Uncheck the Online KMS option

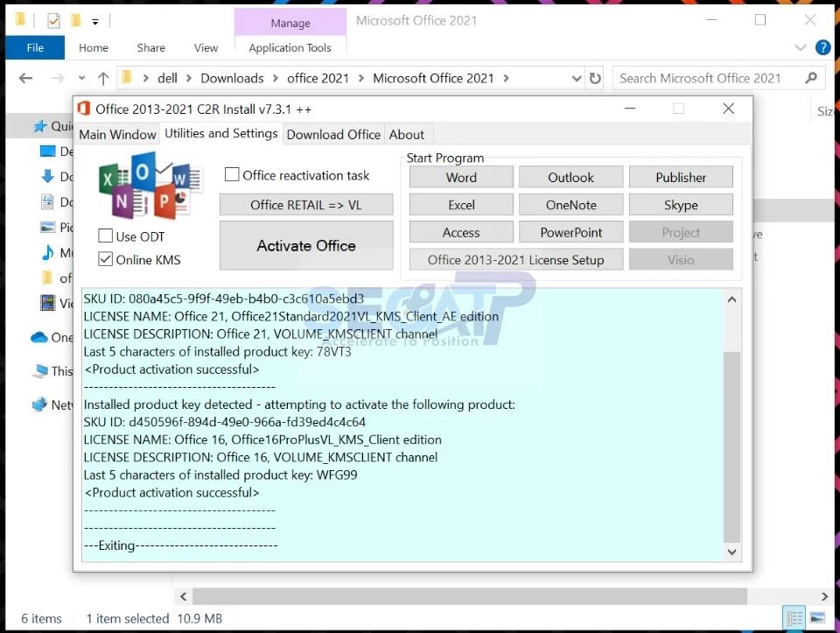(105, 259)
